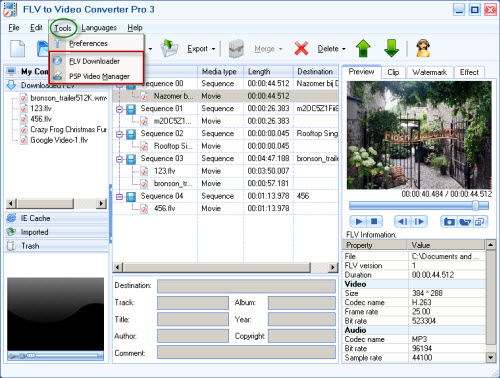
Task: Click the flash icon beside 456.flv in sidebar
Action: click(x=24, y=119)
